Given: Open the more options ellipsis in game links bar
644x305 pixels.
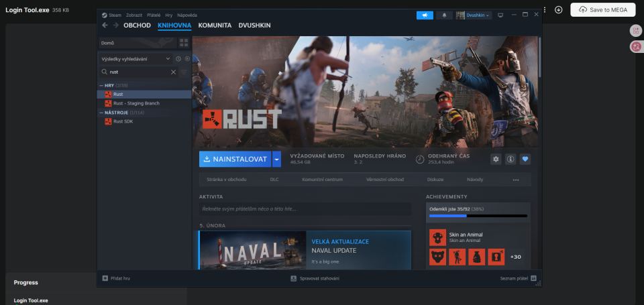Looking at the screenshot, I should [x=516, y=180].
